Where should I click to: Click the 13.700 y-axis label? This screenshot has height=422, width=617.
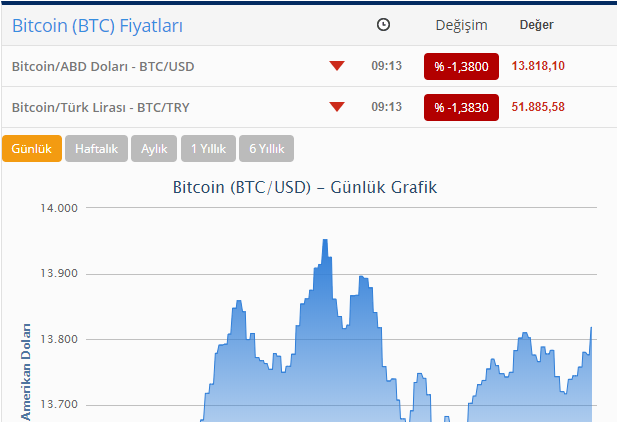[59, 404]
